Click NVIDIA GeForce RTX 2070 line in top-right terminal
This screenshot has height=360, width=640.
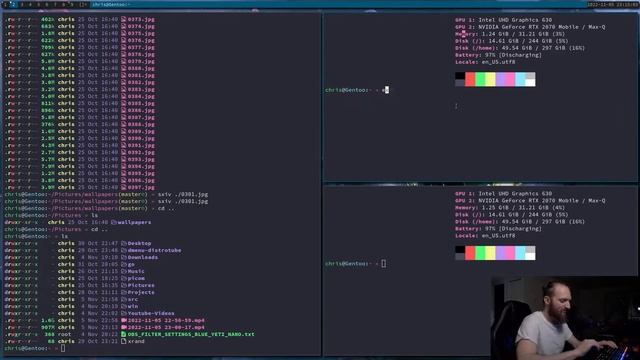(530, 27)
